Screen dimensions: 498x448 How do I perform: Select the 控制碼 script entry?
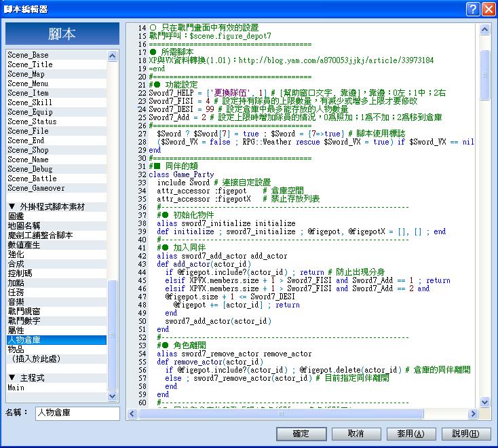click(x=56, y=274)
